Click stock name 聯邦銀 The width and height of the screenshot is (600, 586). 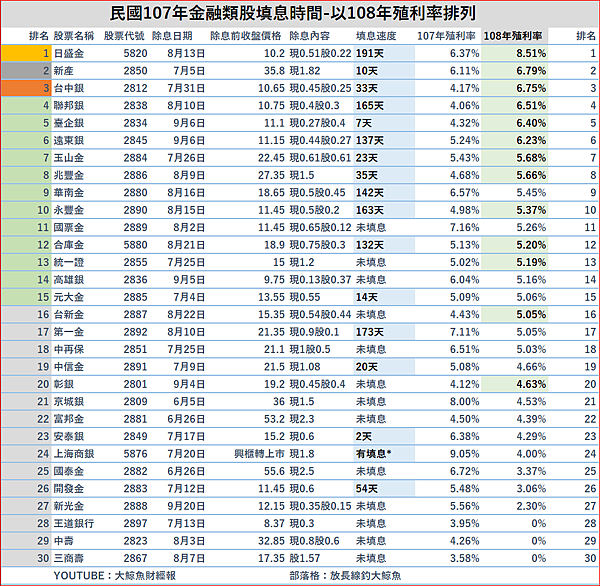(68, 106)
